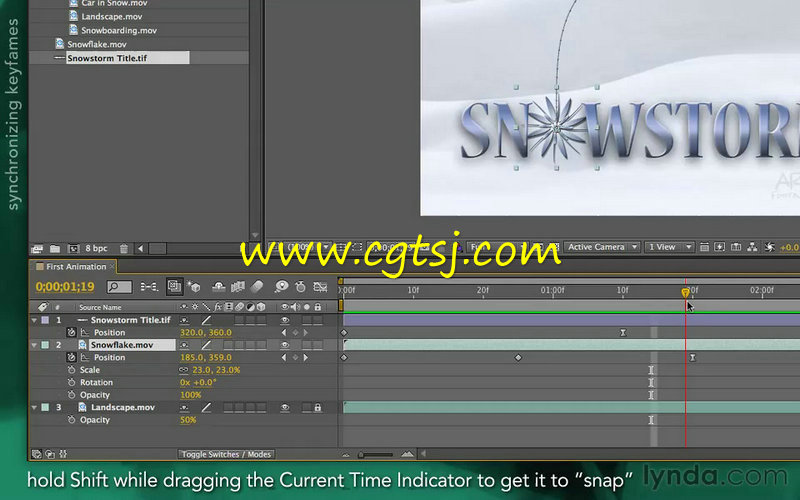Zoom out timeline with small mountains icon

(346, 454)
